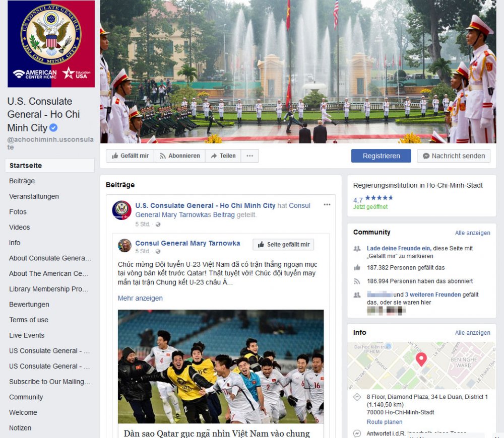Click the 4,7 star rating
Viewport: 504px width, 438px height.
(373, 198)
